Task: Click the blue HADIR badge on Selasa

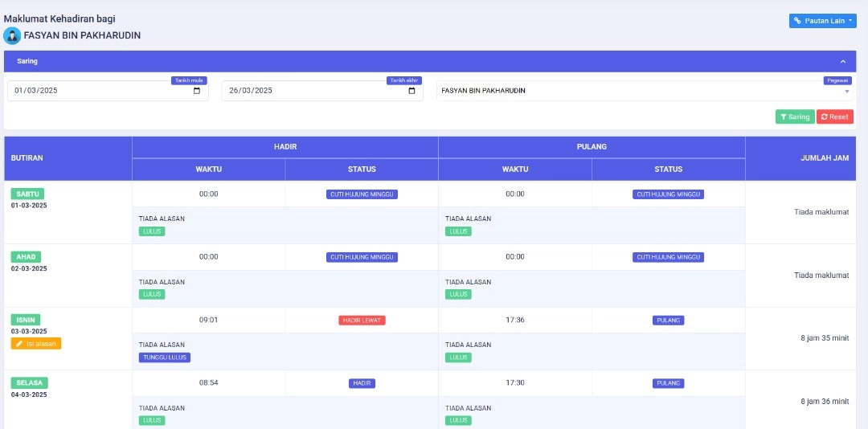Action: click(x=362, y=383)
